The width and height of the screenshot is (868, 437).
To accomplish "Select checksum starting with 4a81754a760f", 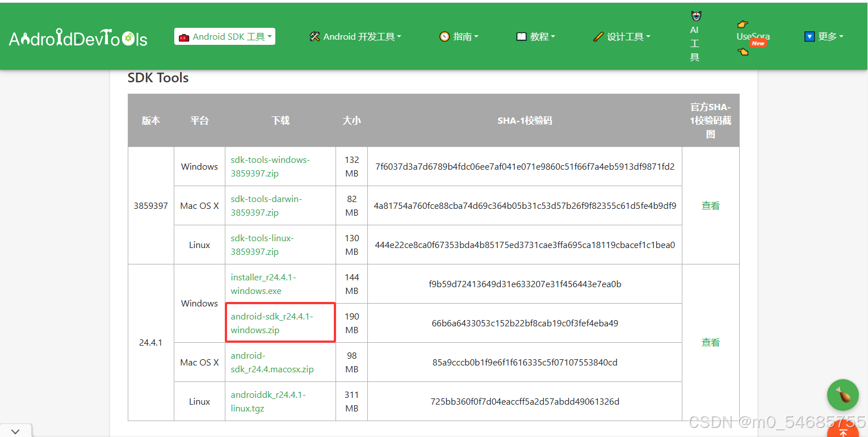I will pyautogui.click(x=525, y=205).
